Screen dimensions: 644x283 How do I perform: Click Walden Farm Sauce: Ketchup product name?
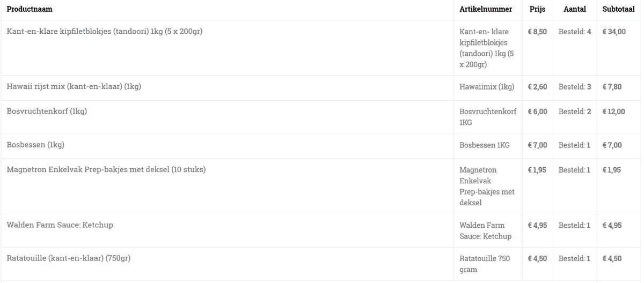coord(60,225)
